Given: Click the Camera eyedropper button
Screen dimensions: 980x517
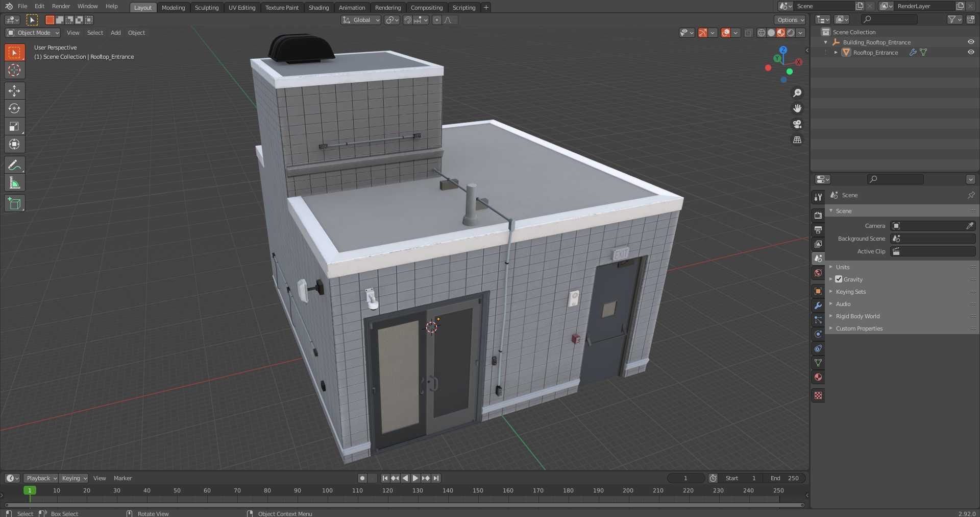Looking at the screenshot, I should coord(970,225).
